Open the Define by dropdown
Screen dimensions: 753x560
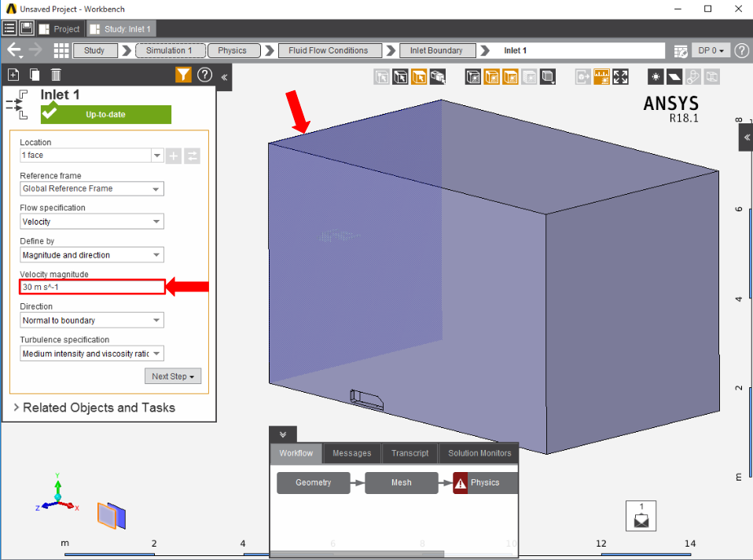tap(92, 254)
